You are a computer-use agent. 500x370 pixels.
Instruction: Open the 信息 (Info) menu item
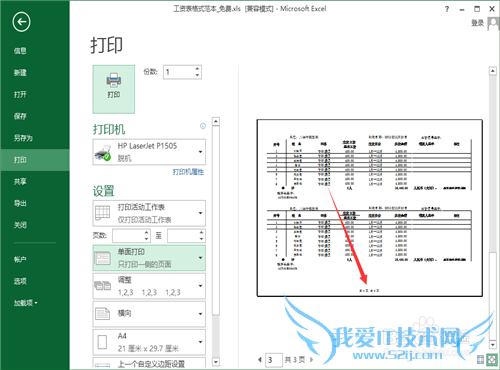(20, 51)
